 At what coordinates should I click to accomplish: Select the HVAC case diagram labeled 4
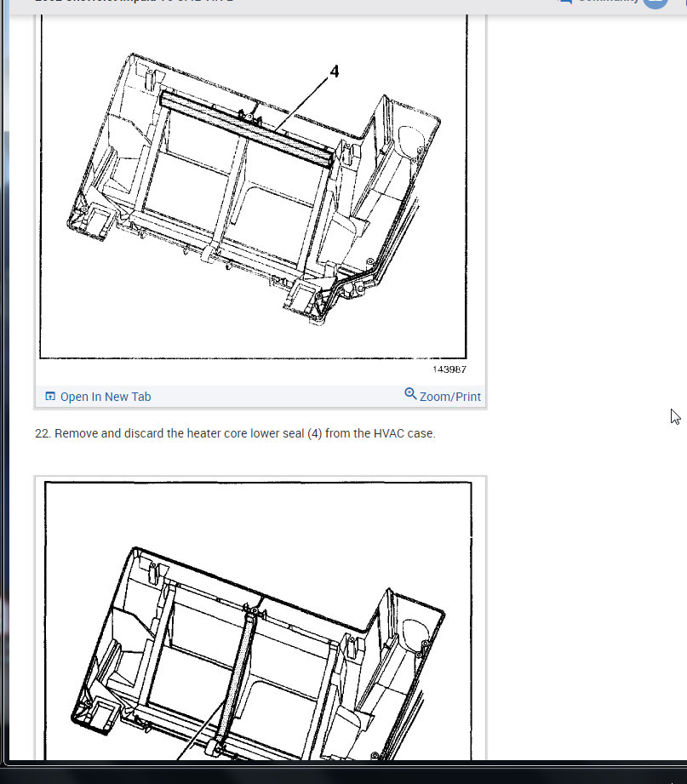click(x=253, y=186)
